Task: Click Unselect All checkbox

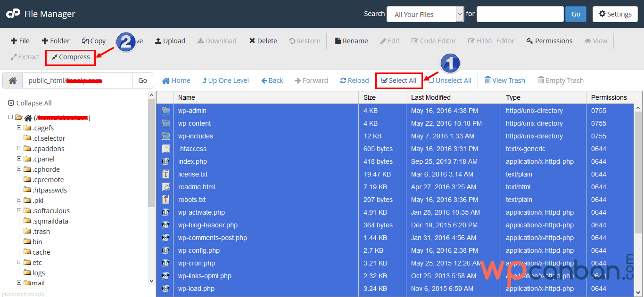Action: tap(450, 80)
